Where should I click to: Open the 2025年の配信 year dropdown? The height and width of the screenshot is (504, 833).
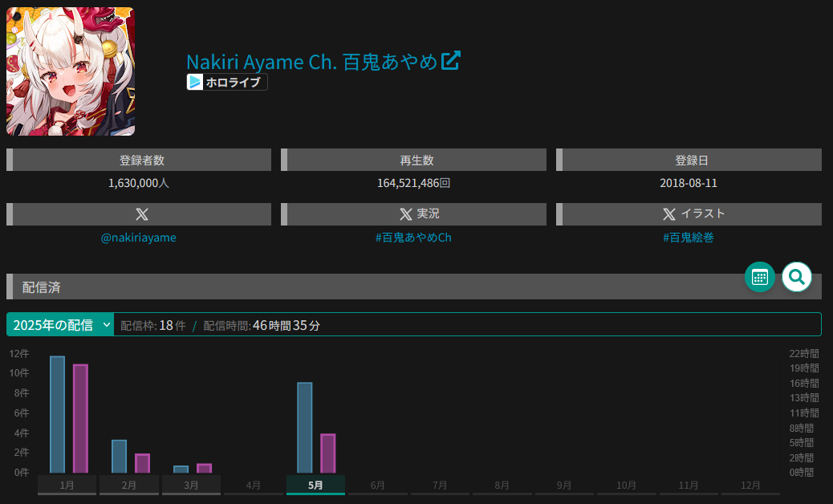[60, 324]
